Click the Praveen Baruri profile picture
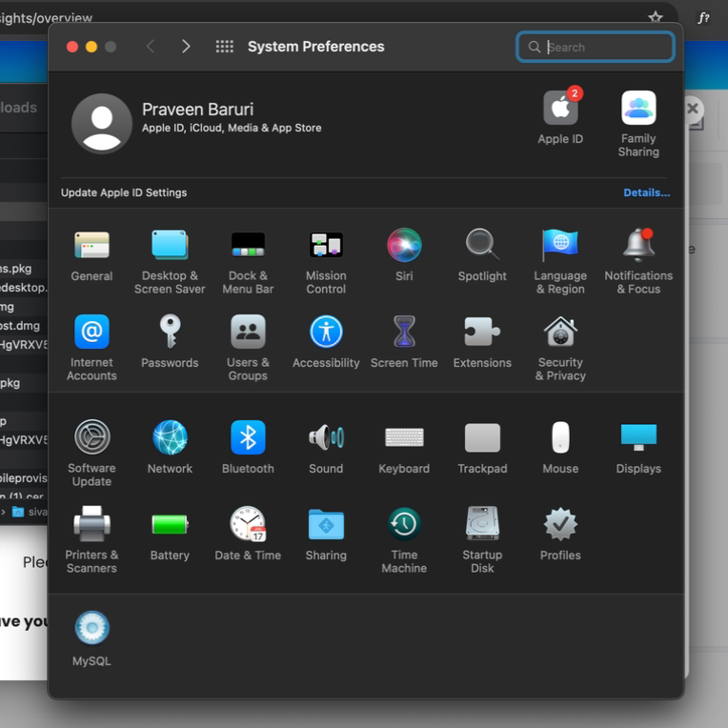The image size is (728, 728). click(x=102, y=124)
